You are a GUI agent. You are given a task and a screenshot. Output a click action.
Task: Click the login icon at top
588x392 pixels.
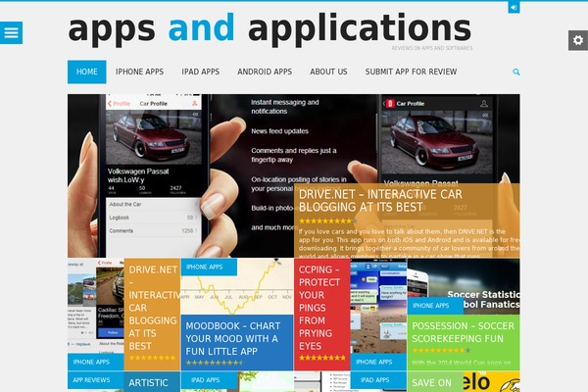tap(514, 7)
